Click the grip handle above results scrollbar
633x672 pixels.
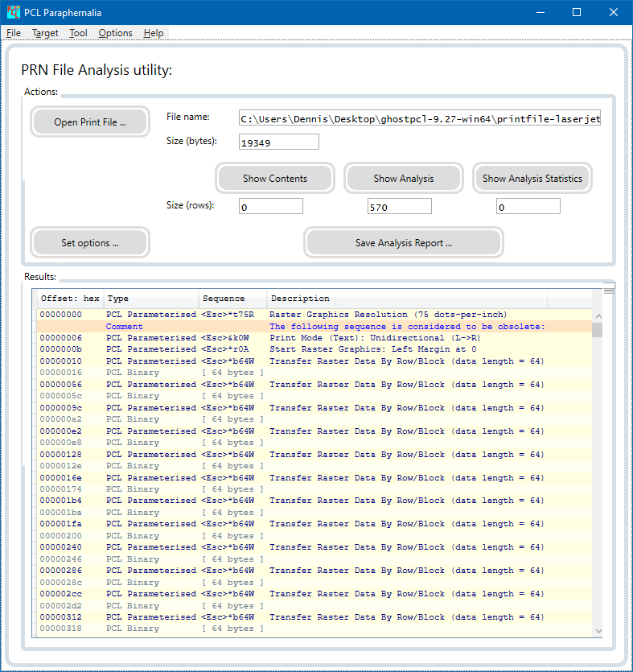[609, 288]
